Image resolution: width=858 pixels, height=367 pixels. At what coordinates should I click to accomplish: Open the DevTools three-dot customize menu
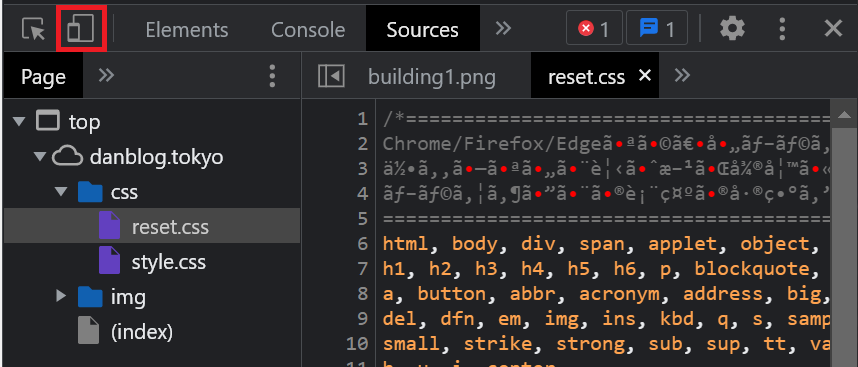point(782,28)
